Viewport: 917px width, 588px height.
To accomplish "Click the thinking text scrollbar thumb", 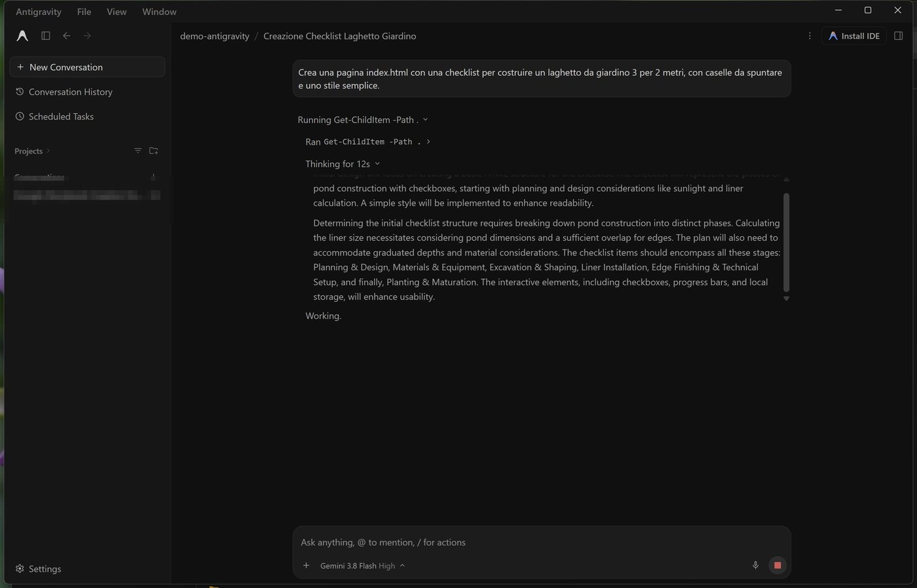I will tap(786, 242).
